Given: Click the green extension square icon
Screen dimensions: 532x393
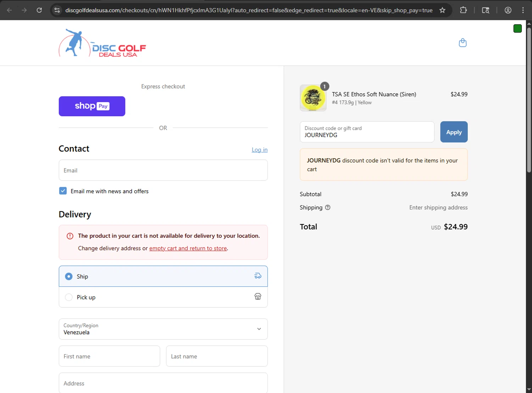Looking at the screenshot, I should (517, 28).
